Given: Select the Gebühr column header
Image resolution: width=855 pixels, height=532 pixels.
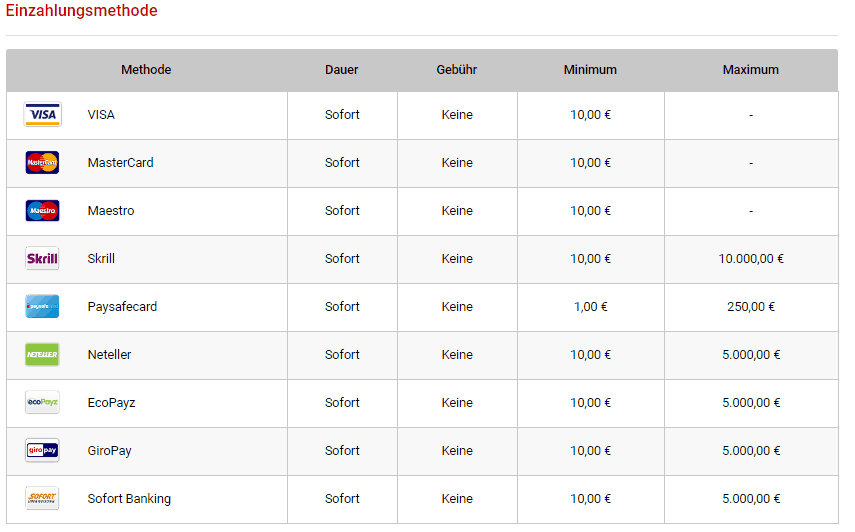Looking at the screenshot, I should click(457, 70).
